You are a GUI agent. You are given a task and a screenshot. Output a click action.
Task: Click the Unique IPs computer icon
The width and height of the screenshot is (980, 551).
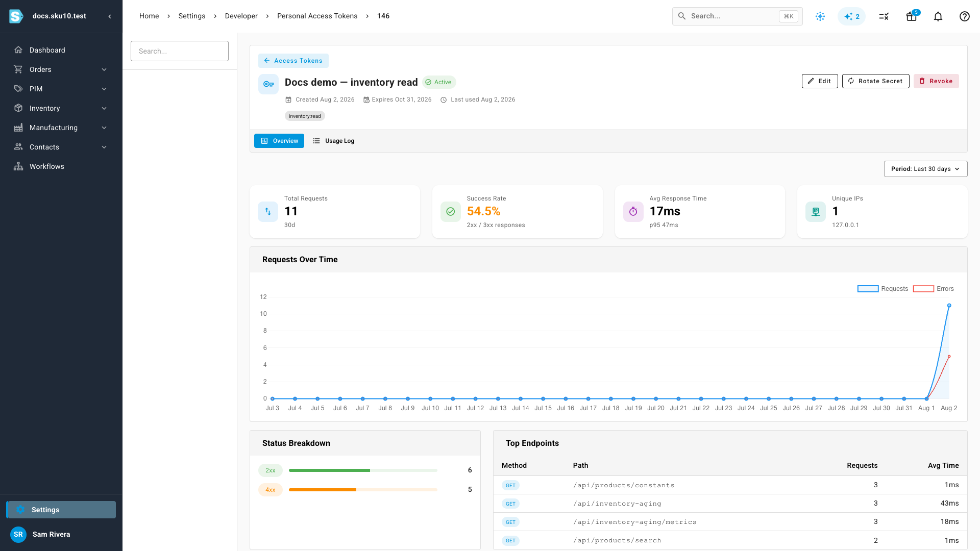pos(816,212)
